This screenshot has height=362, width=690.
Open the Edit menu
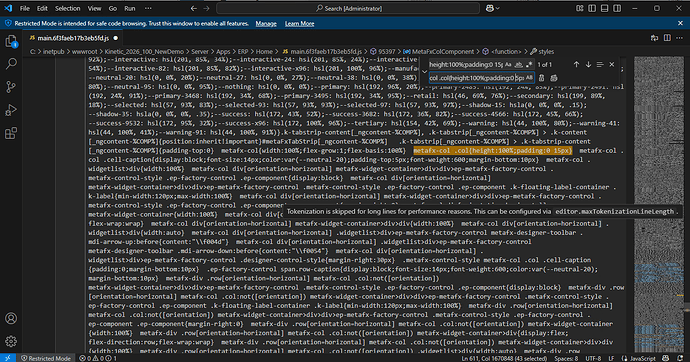(42, 8)
